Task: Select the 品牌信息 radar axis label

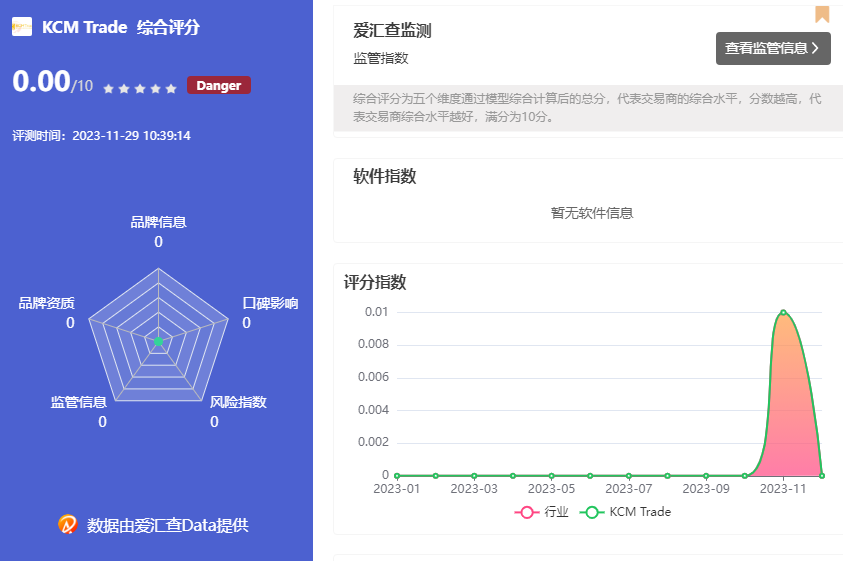Action: point(158,222)
